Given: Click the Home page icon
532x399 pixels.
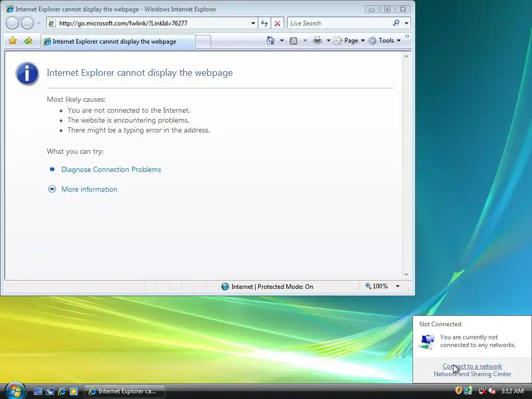Looking at the screenshot, I should [x=270, y=41].
